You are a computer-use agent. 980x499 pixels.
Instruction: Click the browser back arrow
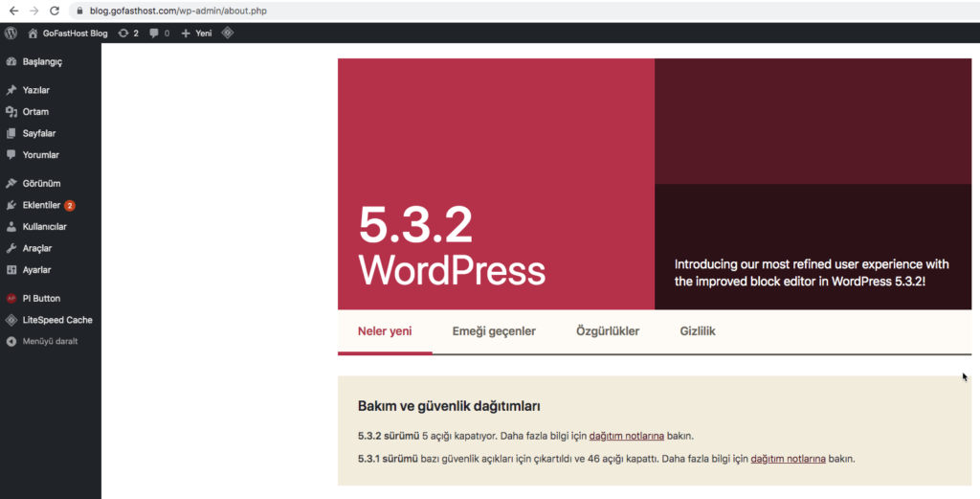13,11
